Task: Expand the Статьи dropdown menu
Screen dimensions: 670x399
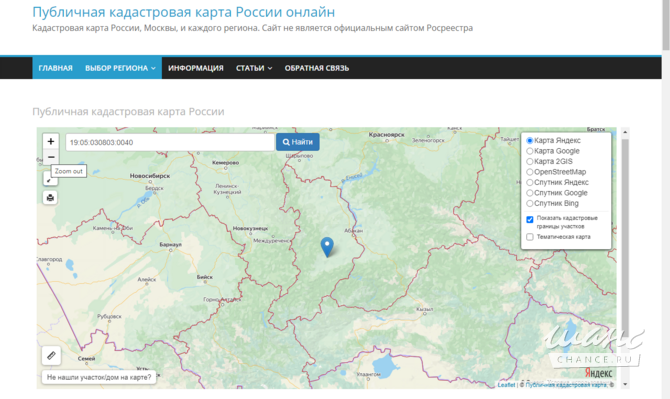Action: coord(254,68)
